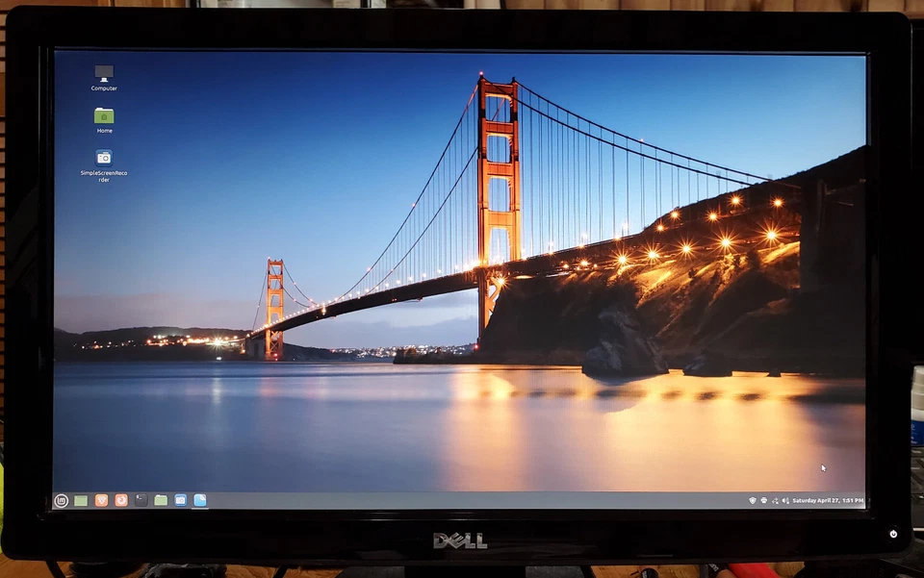Launch Firefox from the panel
Viewport: 924px width, 578px height.
coord(101,500)
